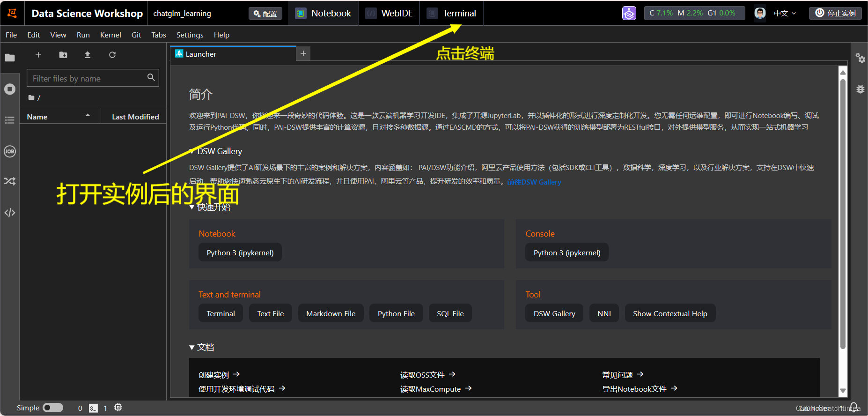Open the property inspector gears icon
Viewport: 868px width, 416px height.
point(861,58)
